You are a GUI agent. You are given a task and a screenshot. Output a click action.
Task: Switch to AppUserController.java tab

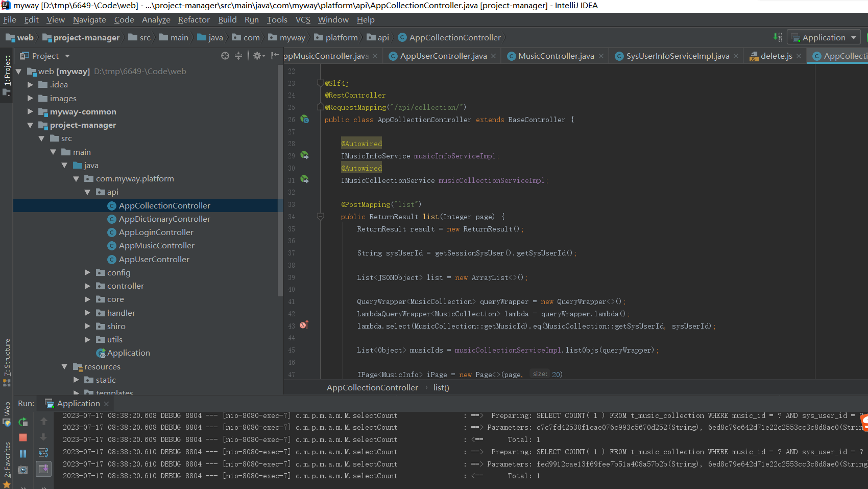coord(443,56)
